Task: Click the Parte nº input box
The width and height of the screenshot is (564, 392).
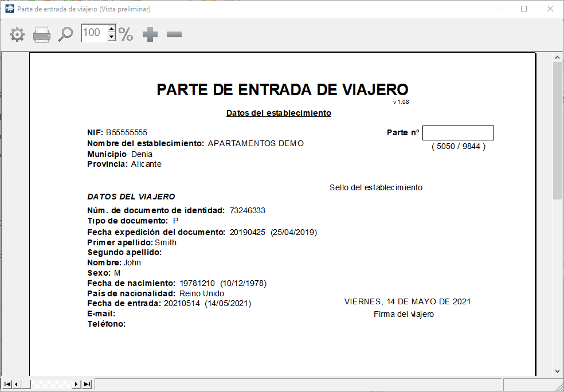Action: (457, 132)
